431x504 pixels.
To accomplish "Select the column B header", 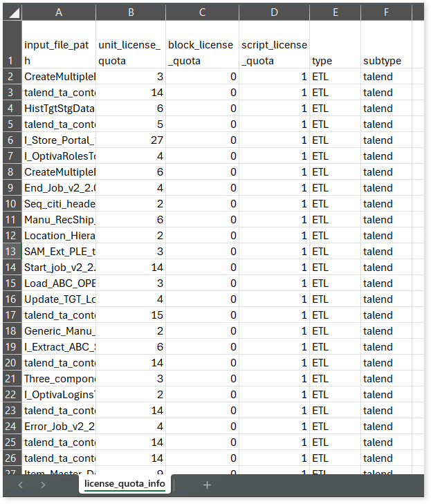I will pyautogui.click(x=131, y=12).
